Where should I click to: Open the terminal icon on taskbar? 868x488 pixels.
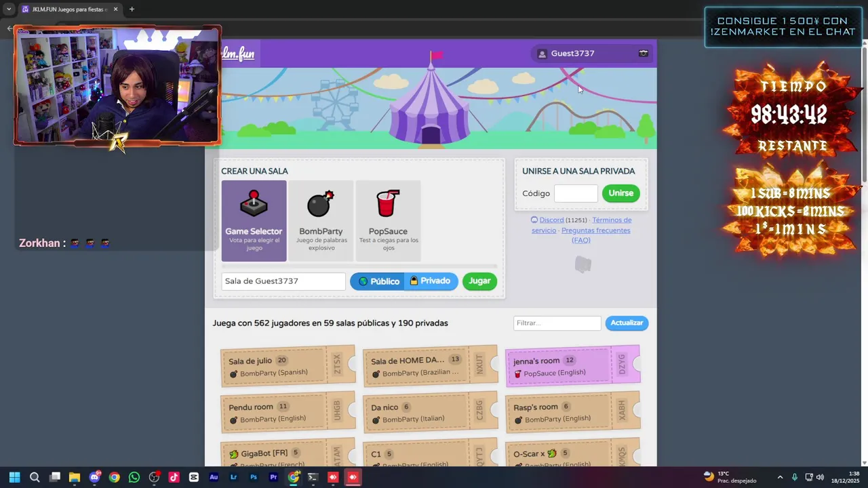tap(313, 477)
